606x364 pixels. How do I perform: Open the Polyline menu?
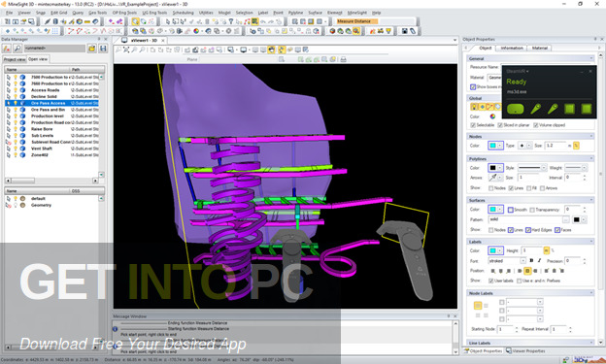coord(295,13)
